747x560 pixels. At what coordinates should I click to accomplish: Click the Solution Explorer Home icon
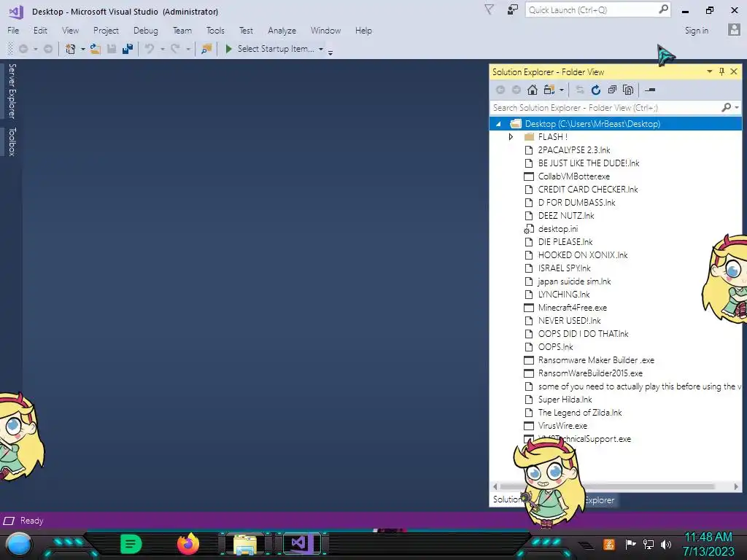pos(532,90)
